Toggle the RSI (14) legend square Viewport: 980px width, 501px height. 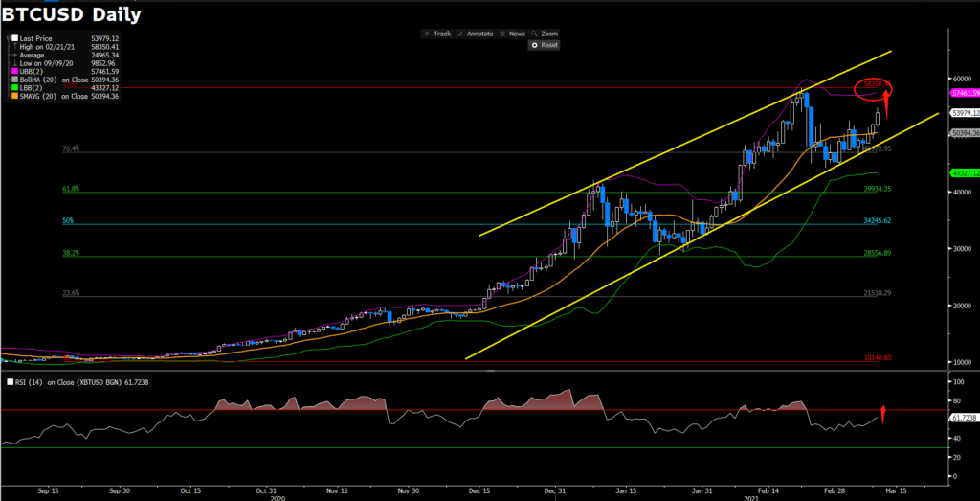[x=10, y=381]
